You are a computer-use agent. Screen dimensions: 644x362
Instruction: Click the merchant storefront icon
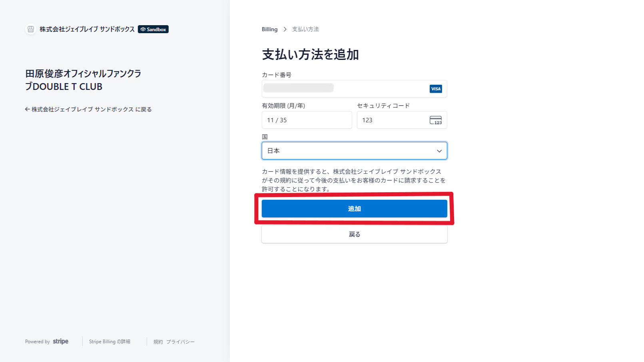[x=31, y=29]
